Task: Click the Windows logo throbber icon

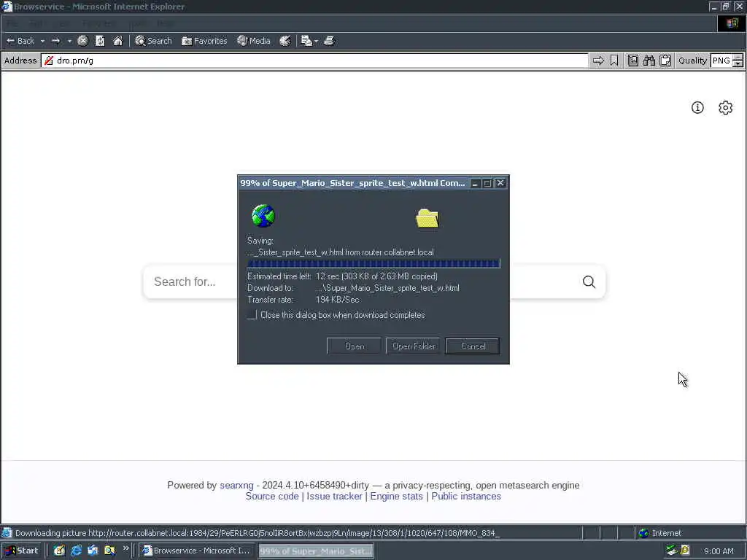Action: [731, 23]
